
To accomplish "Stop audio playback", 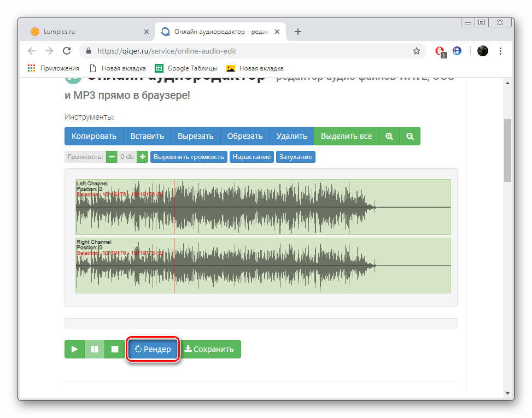I will (x=115, y=349).
